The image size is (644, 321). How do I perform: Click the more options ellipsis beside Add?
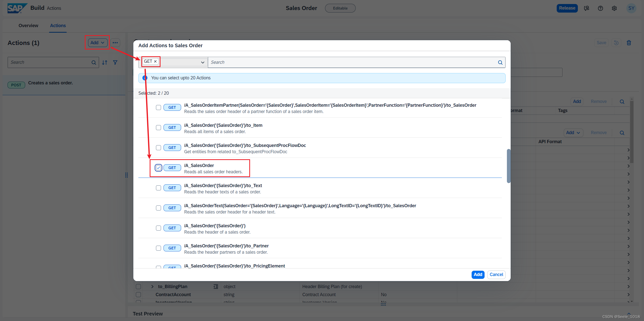click(115, 43)
